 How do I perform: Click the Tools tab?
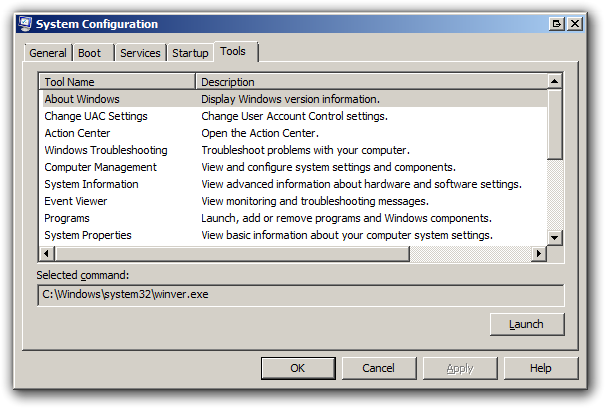pyautogui.click(x=235, y=51)
